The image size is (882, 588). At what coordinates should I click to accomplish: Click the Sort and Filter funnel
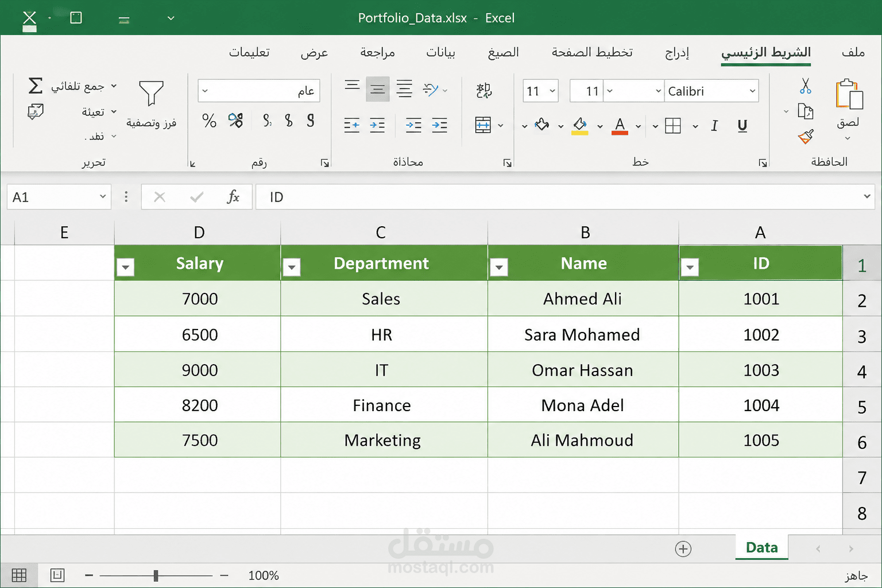(x=151, y=93)
